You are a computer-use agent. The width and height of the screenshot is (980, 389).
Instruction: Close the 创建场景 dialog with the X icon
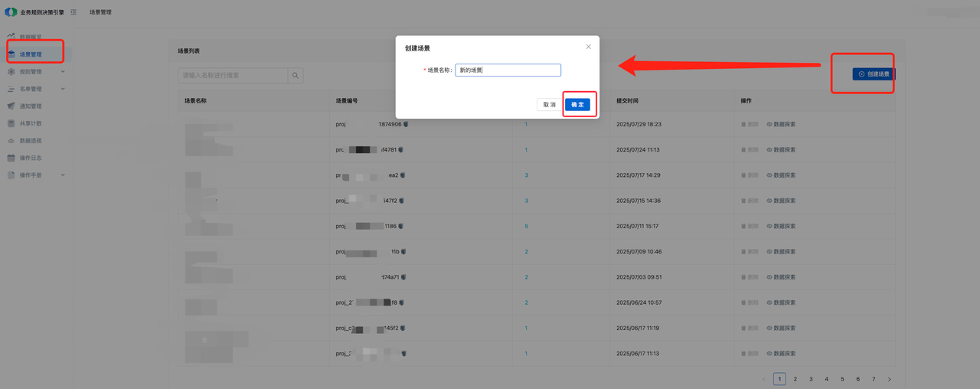[x=588, y=47]
